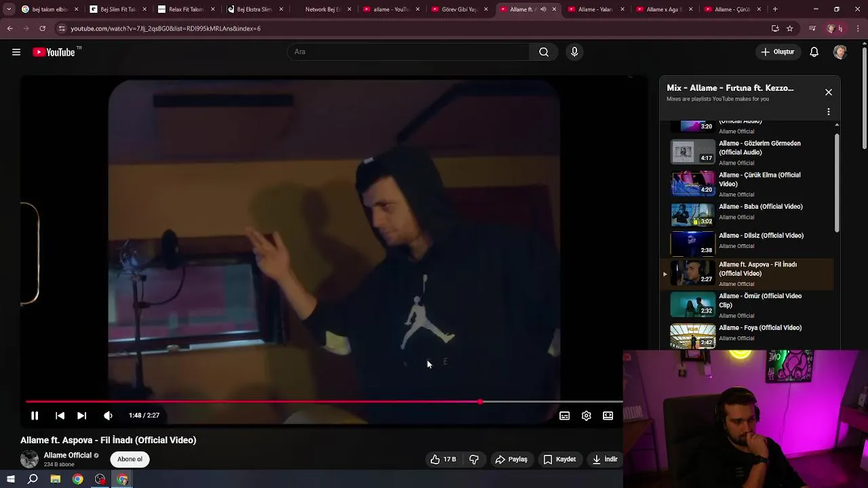Click the red video progress bar scrubber
868x488 pixels.
coord(480,402)
